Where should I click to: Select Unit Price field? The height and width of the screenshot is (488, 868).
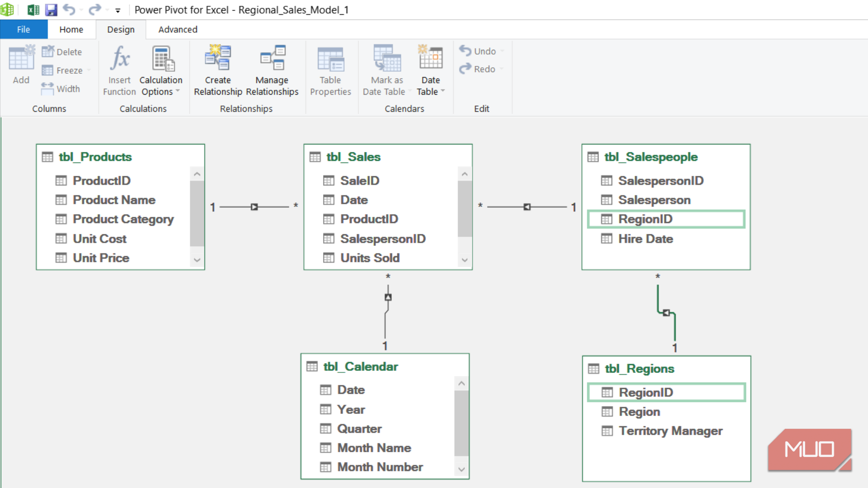tap(101, 258)
